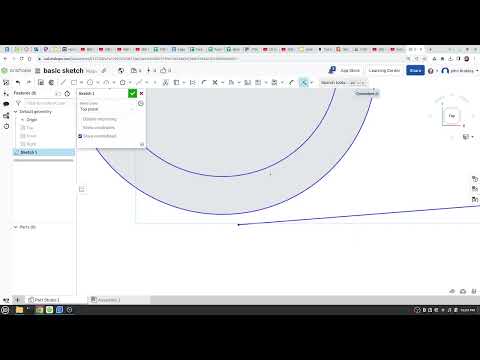The width and height of the screenshot is (480, 360).
Task: Click the filter funnel icon in feature list
Action: pos(18,103)
